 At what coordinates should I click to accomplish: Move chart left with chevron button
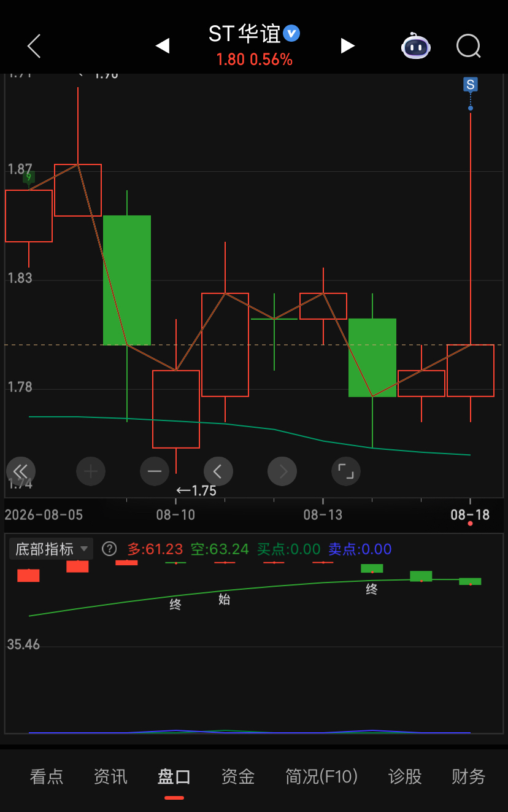tap(218, 471)
